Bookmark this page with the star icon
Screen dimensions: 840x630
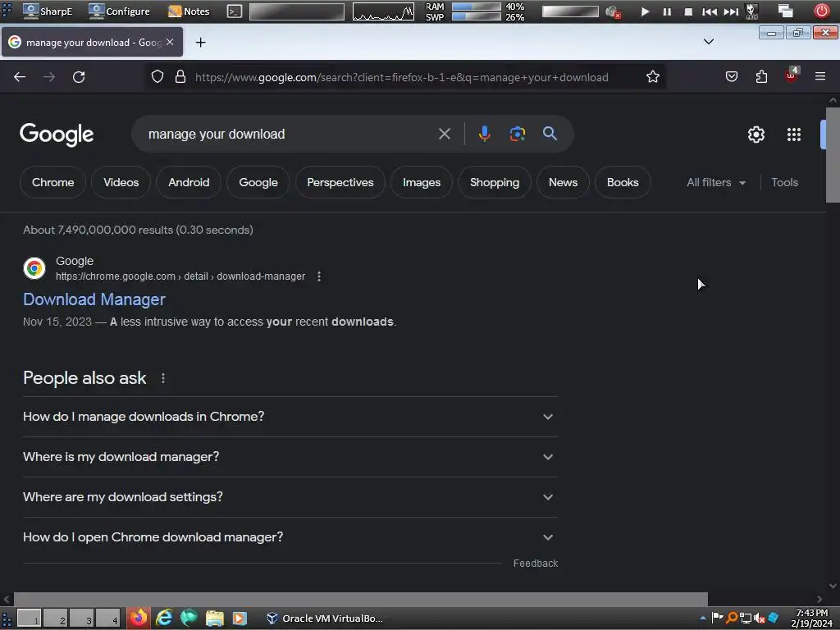tap(652, 77)
